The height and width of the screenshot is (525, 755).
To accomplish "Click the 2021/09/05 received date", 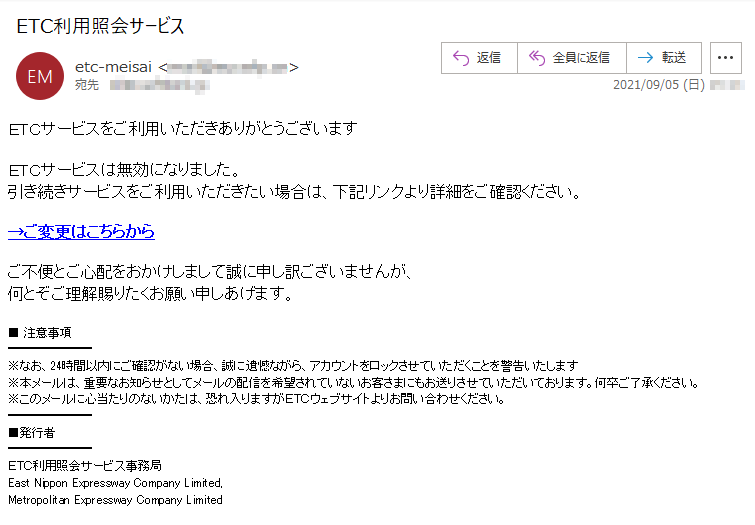I will pyautogui.click(x=659, y=85).
